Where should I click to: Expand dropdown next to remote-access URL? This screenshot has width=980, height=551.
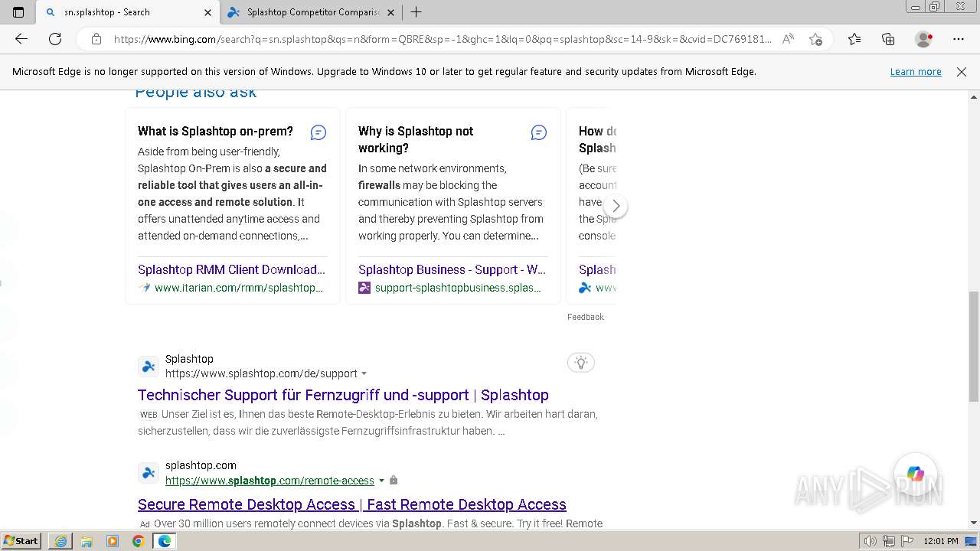pyautogui.click(x=381, y=481)
